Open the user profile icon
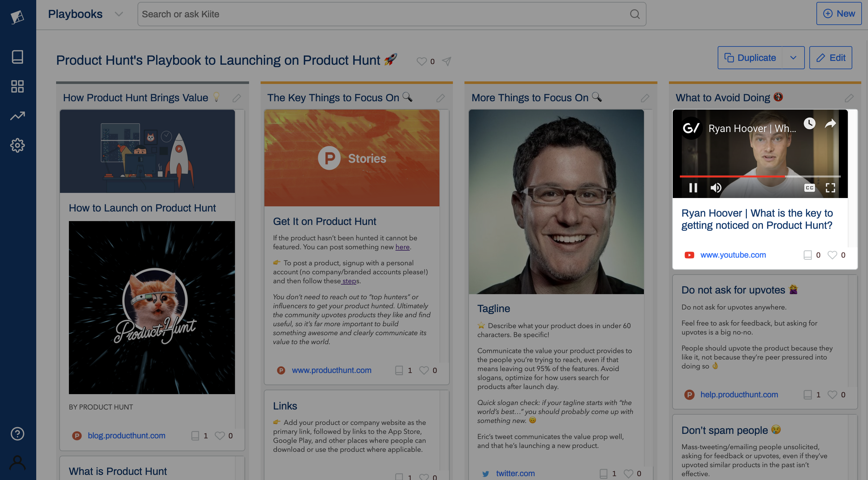The image size is (868, 480). click(18, 462)
